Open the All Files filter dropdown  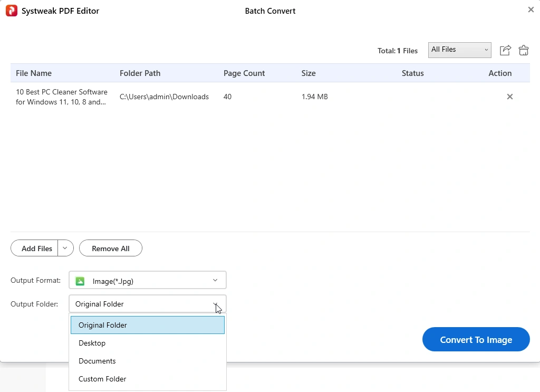point(459,50)
